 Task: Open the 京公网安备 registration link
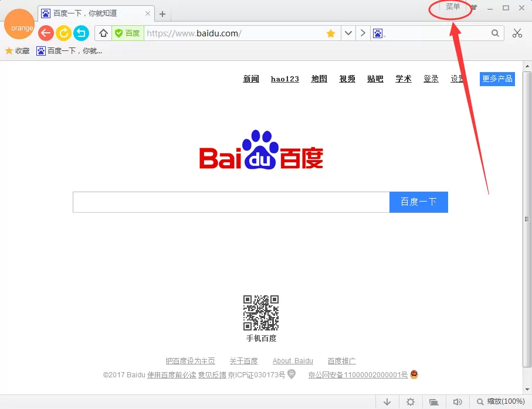click(x=358, y=375)
